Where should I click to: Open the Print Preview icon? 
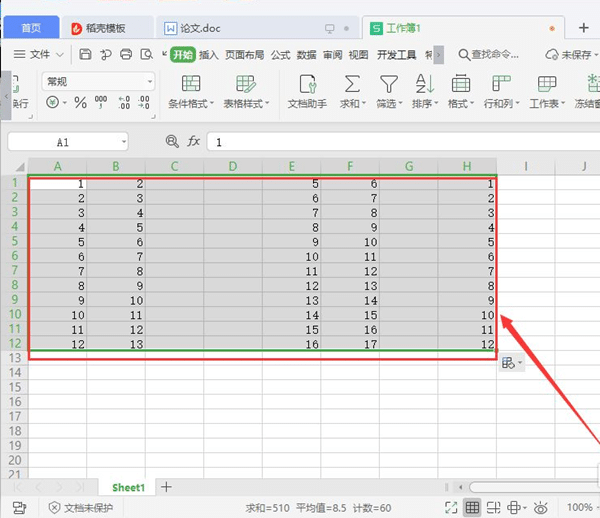pos(147,54)
